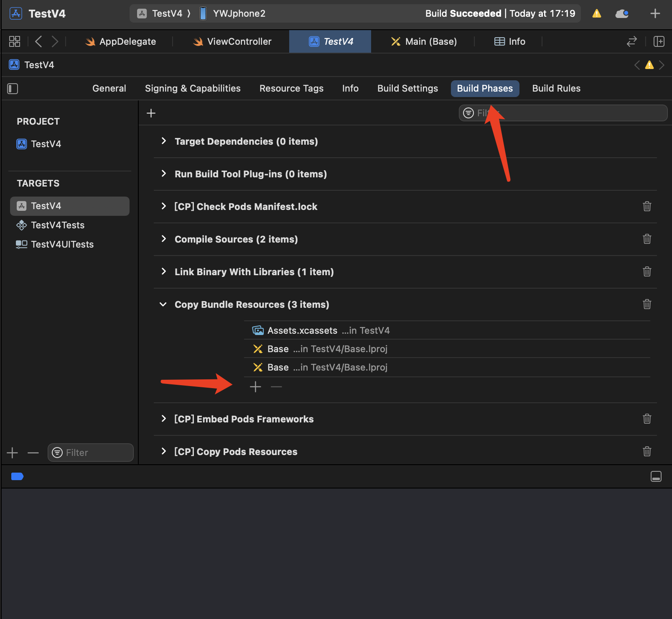Select TestV4 under PROJECT
672x619 pixels.
pos(39,144)
